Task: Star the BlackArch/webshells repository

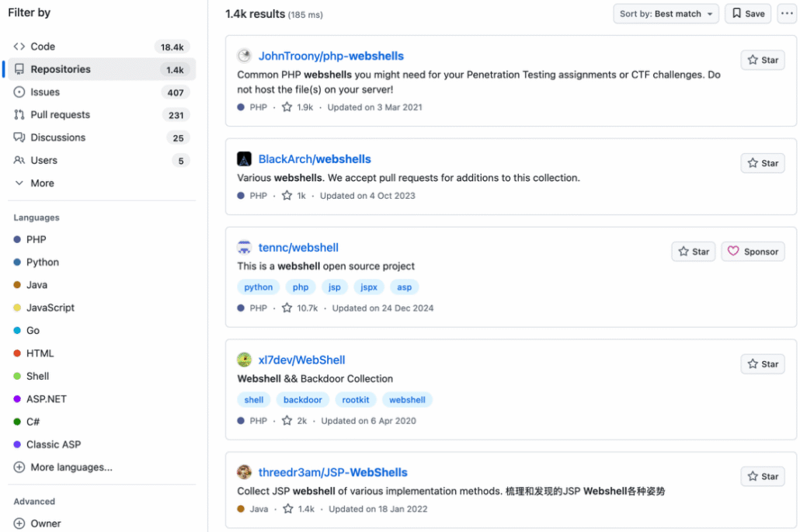Action: click(x=763, y=163)
